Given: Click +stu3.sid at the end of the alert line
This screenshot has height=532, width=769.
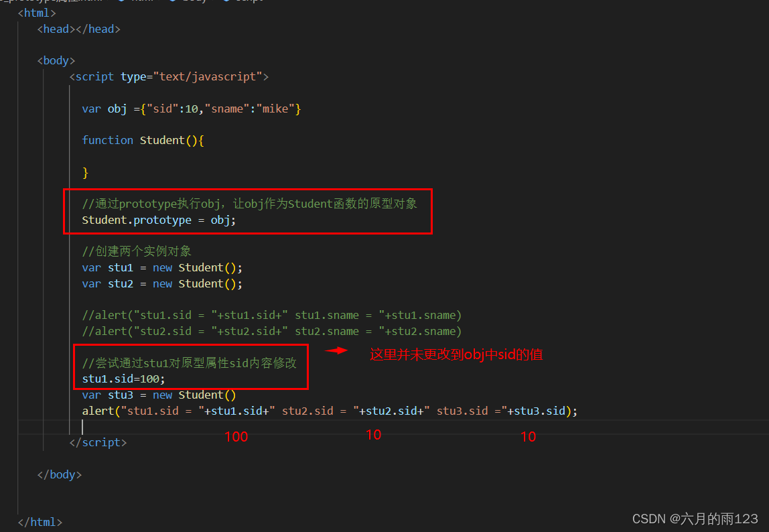Looking at the screenshot, I should (x=537, y=411).
